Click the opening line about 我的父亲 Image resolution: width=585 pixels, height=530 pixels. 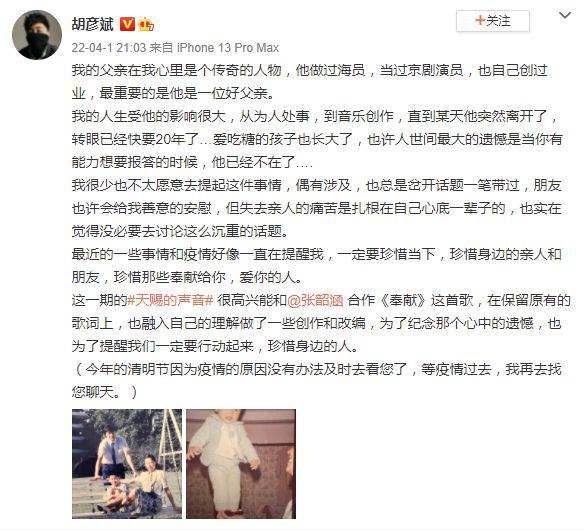point(309,70)
